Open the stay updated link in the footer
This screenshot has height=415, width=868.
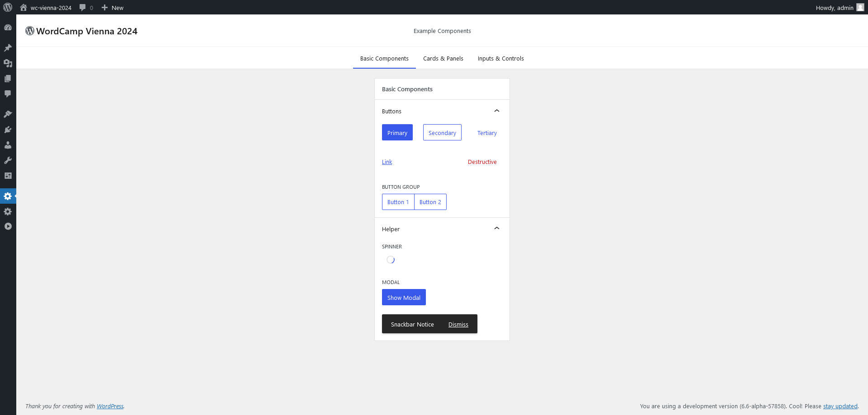840,406
